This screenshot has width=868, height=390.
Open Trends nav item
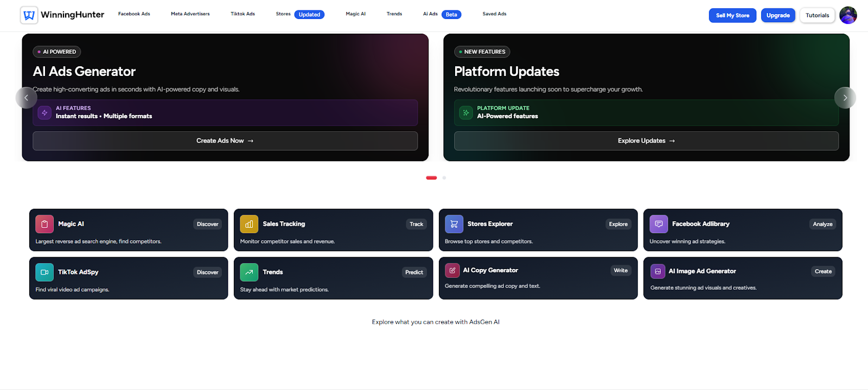click(394, 14)
